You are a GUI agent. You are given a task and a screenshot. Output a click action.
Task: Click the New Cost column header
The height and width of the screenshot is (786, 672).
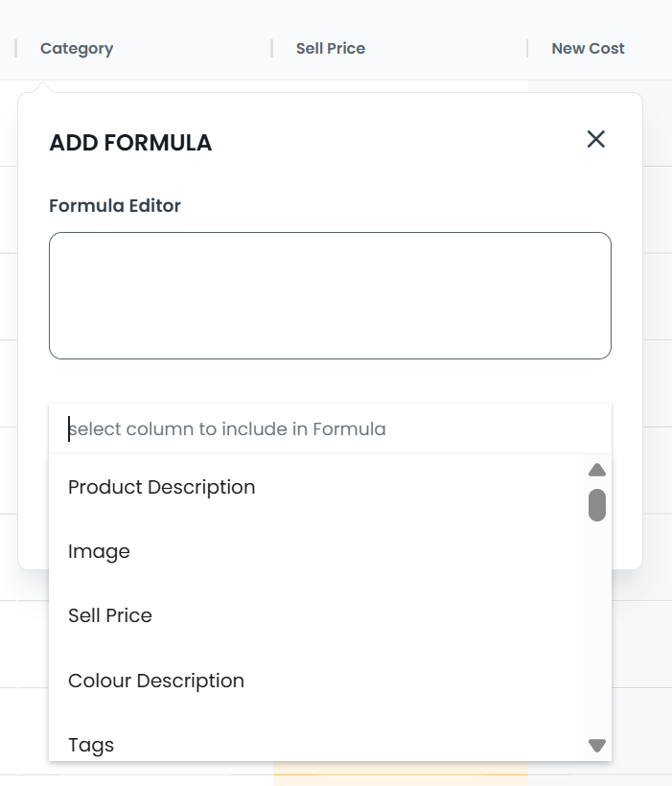click(x=587, y=48)
